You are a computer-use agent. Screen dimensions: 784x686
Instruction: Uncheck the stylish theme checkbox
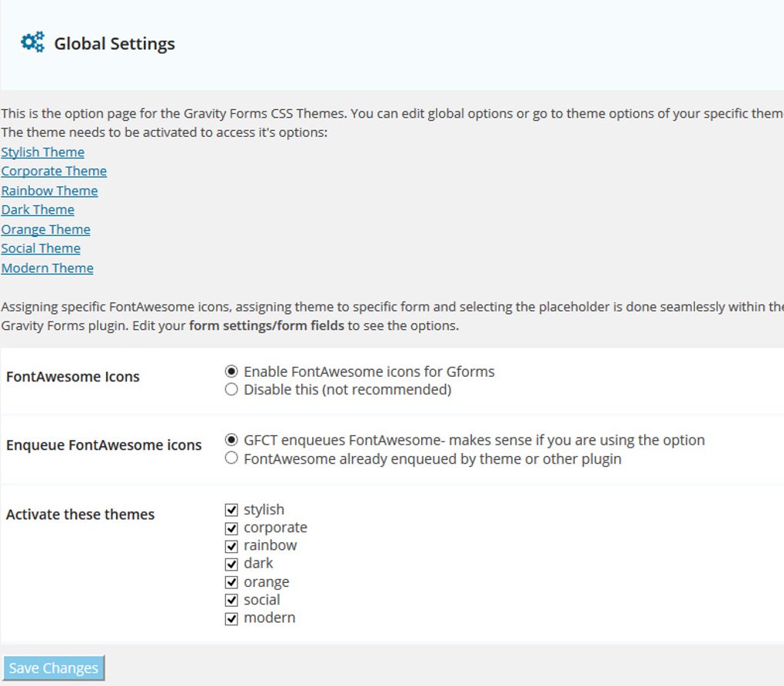point(231,509)
